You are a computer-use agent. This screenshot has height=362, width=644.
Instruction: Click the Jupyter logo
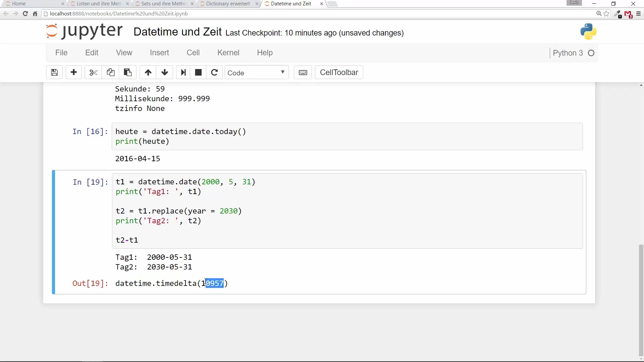(84, 31)
